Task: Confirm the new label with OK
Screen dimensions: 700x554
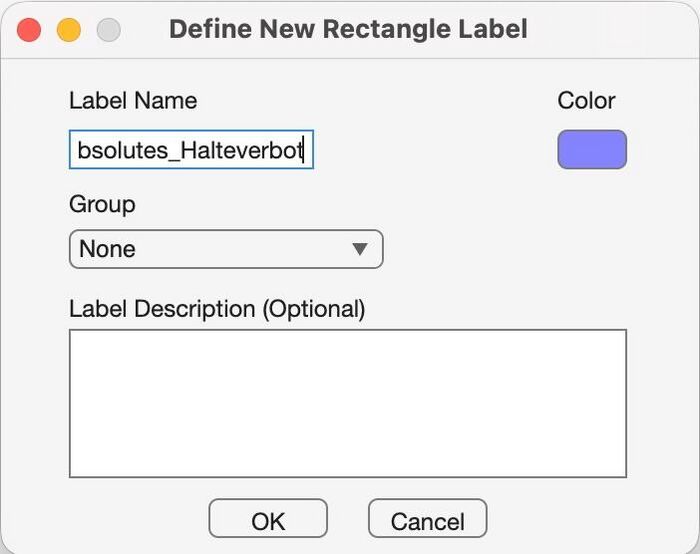Action: click(x=267, y=520)
